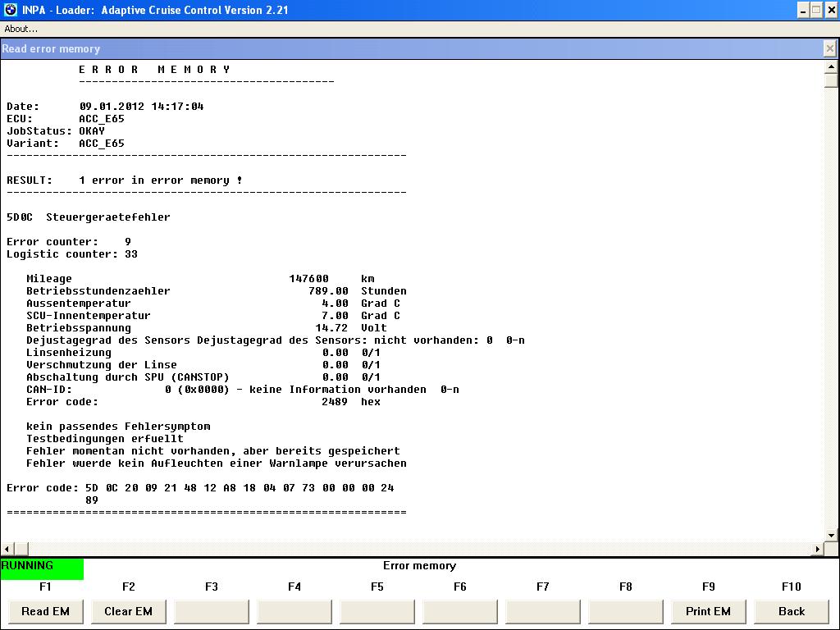
Task: Click the empty F8 function button
Action: pyautogui.click(x=626, y=611)
